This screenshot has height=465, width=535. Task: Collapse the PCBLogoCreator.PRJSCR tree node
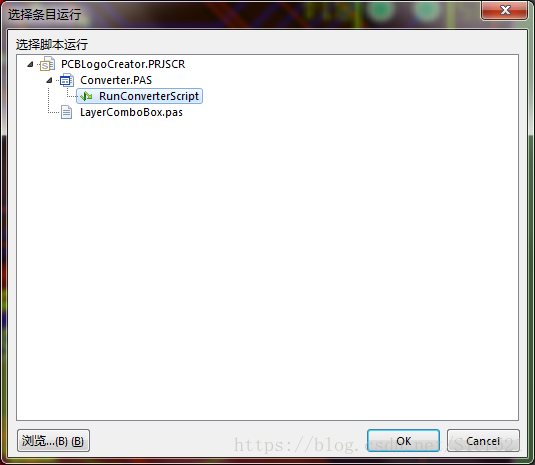coord(30,64)
